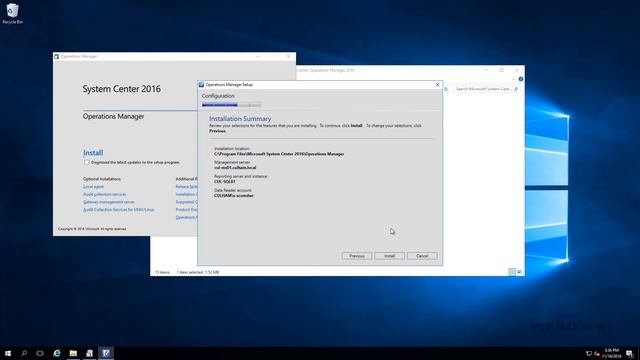Click the network tray icon
The height and width of the screenshot is (360, 640).
tap(589, 353)
